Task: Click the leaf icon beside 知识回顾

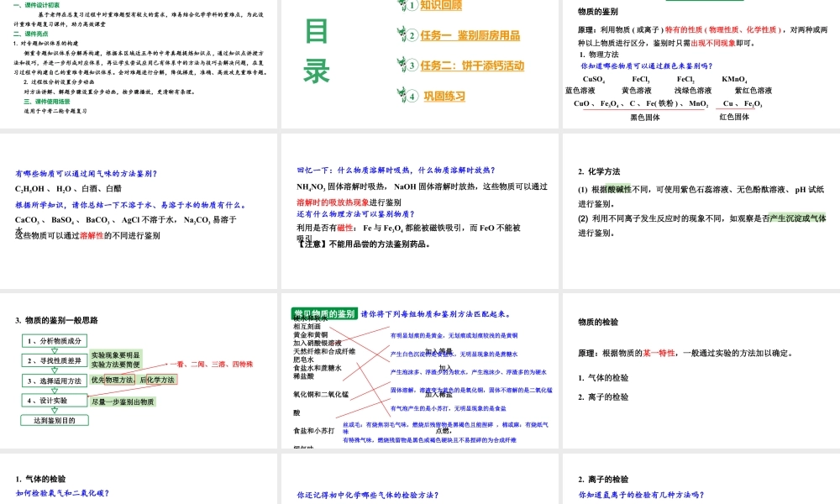Action: (x=402, y=6)
